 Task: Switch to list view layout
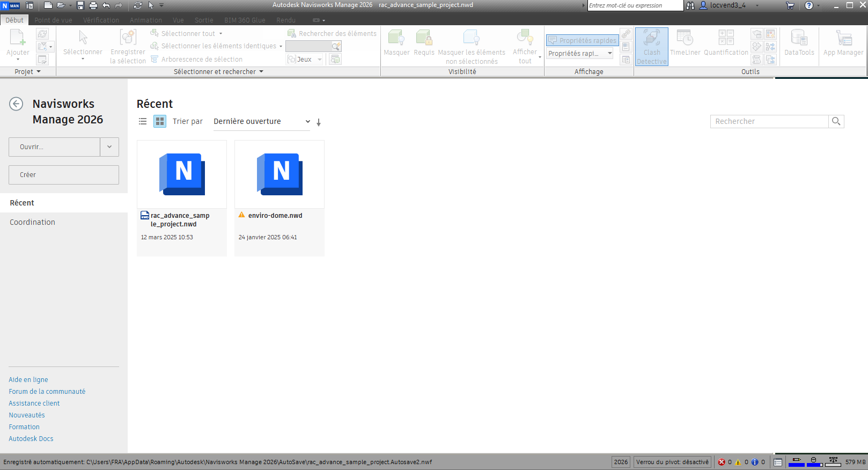[143, 121]
